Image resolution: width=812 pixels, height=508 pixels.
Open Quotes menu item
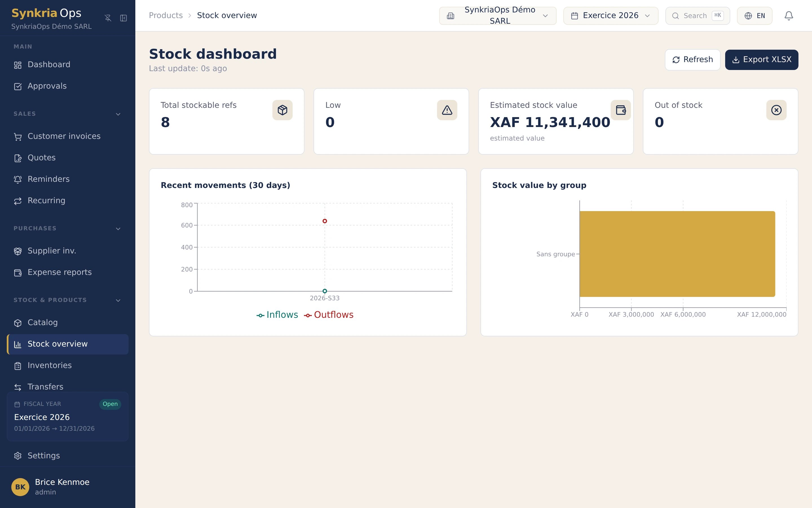point(67,158)
